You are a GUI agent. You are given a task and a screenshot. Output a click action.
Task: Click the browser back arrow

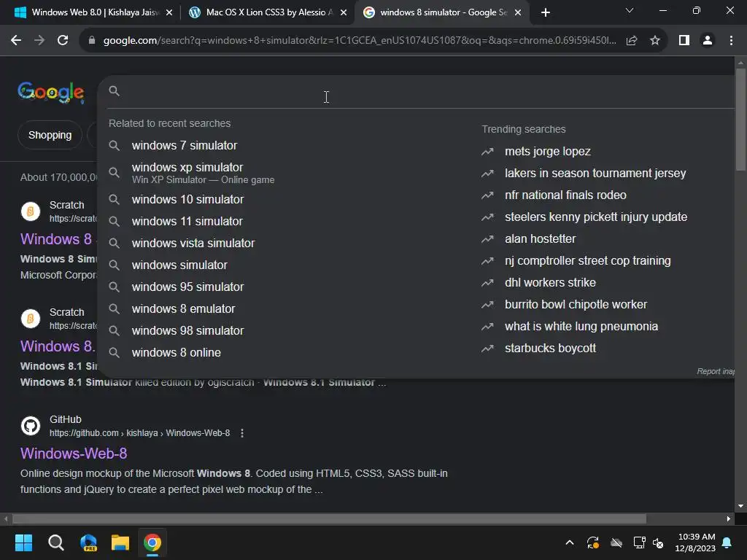pos(16,41)
